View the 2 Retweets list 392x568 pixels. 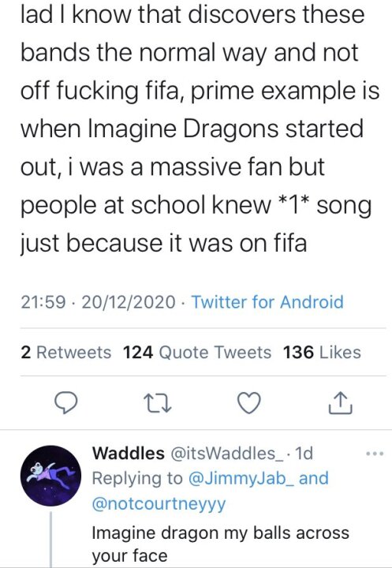point(66,352)
